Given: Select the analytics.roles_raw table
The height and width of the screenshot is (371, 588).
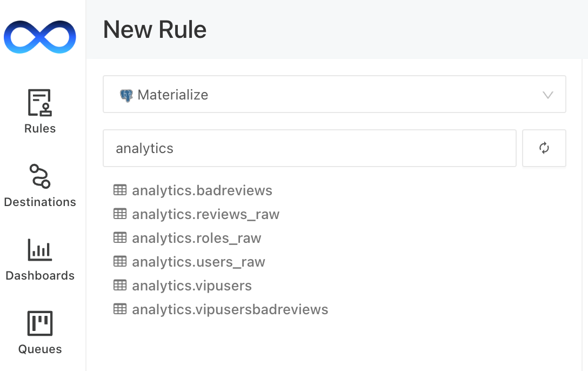Looking at the screenshot, I should pos(196,239).
